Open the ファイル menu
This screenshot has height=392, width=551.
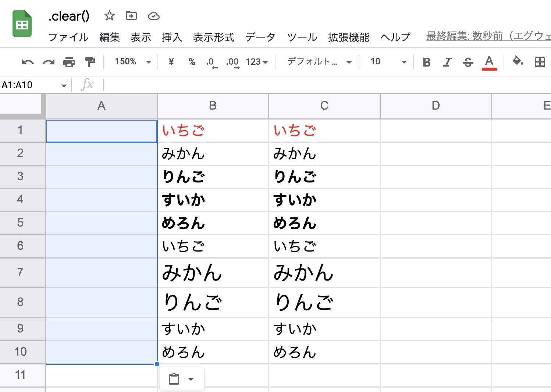(68, 37)
